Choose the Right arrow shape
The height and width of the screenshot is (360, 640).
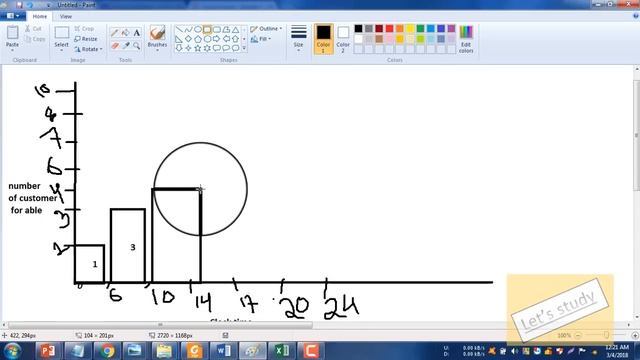217,39
